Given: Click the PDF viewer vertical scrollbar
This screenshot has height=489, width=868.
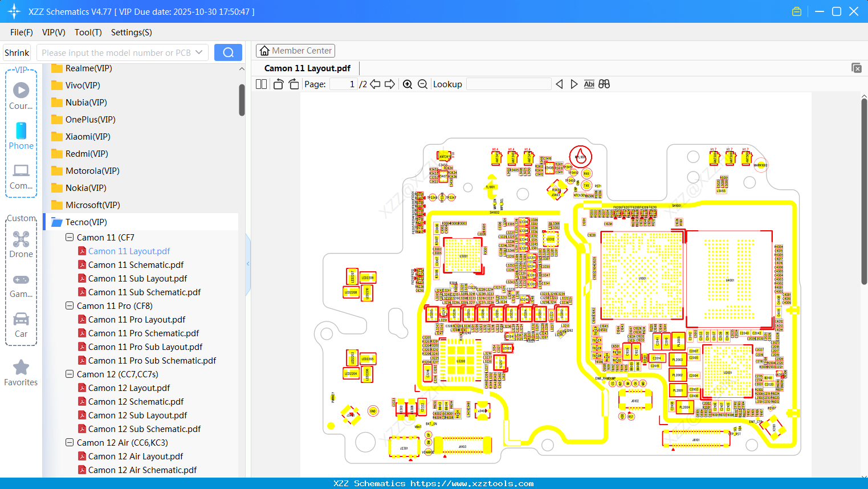Looking at the screenshot, I should (864, 191).
